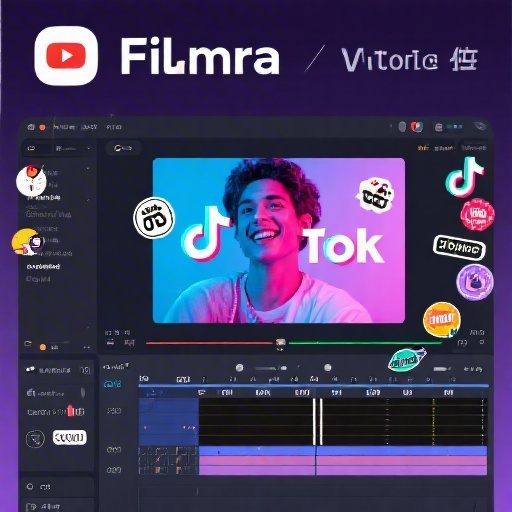Click the white playhead marker in the timeline

click(x=318, y=422)
